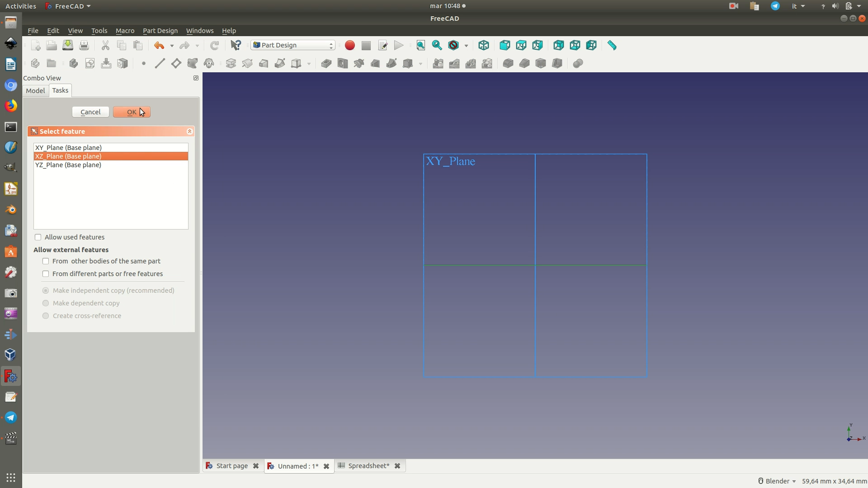Set isometric view with the axonometric cube

tap(484, 45)
